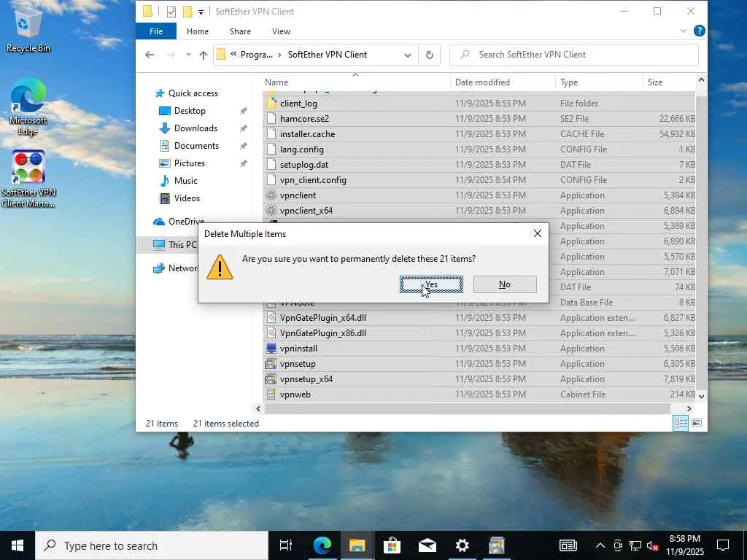Click the New folder icon in title bar
This screenshot has width=747, height=560.
click(187, 12)
